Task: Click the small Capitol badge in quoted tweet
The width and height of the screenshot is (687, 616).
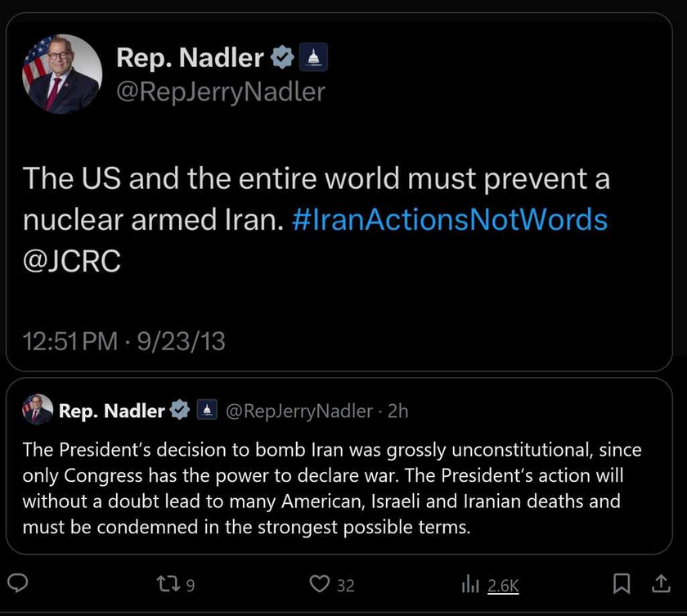Action: 207,411
